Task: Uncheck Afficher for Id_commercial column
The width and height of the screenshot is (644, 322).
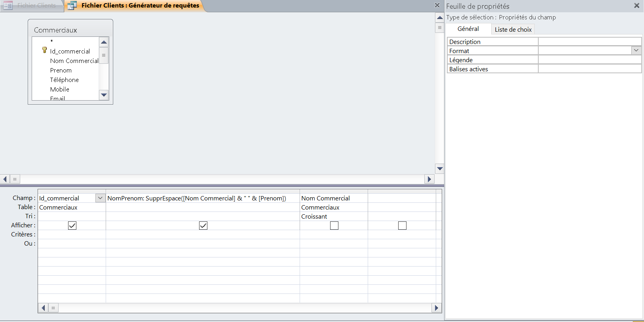Action: click(72, 225)
